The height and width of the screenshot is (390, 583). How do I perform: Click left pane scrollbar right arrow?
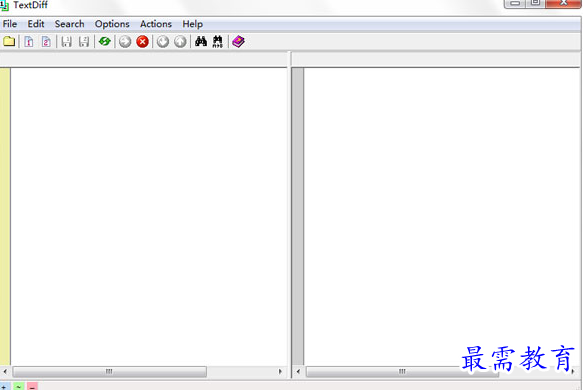280,371
